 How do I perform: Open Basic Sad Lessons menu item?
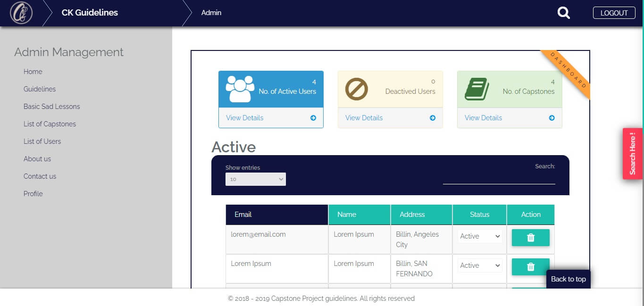(52, 107)
